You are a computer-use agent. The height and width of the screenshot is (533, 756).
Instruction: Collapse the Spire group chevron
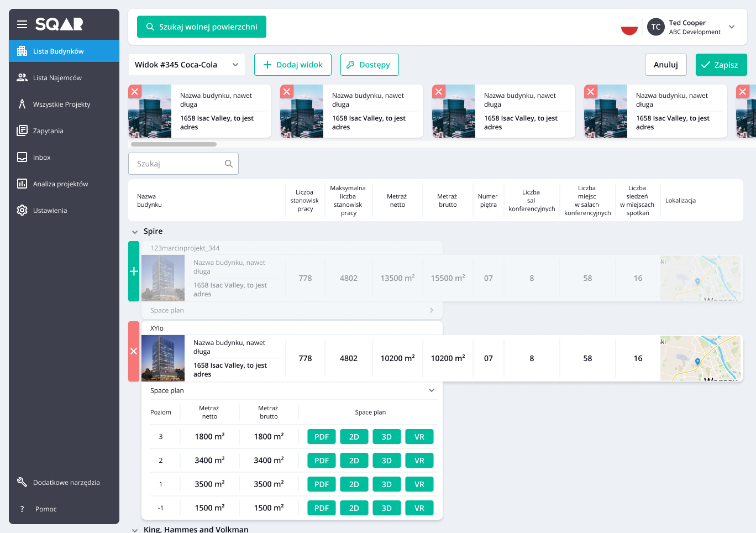click(135, 232)
